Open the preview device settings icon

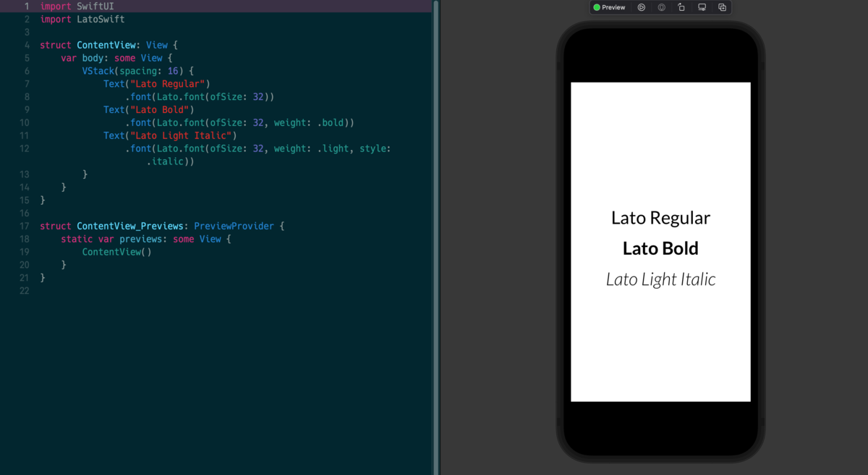[x=702, y=7]
